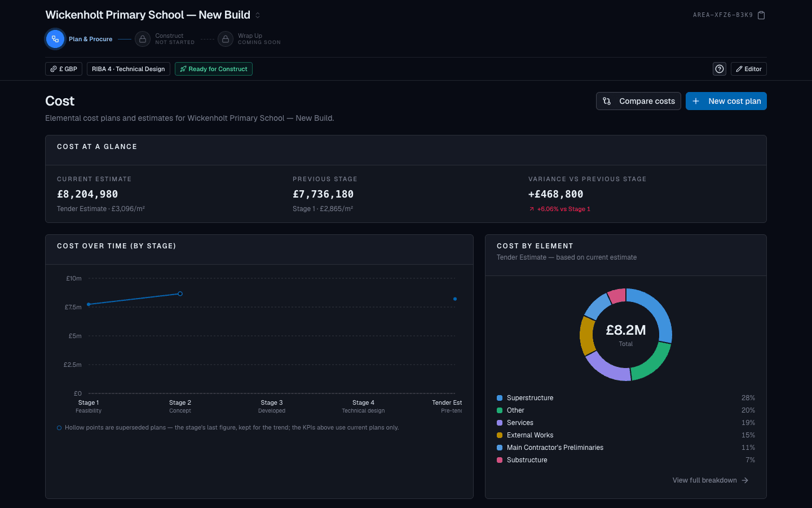This screenshot has width=812, height=508.
Task: Create a New cost plan
Action: 726,101
